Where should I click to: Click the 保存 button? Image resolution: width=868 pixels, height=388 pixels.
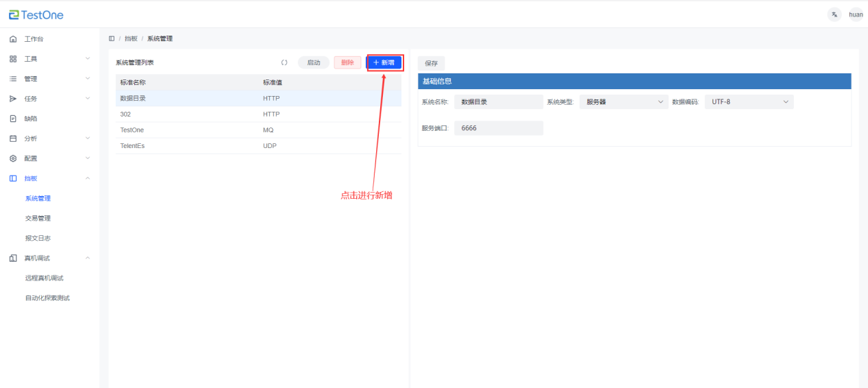[x=431, y=63]
